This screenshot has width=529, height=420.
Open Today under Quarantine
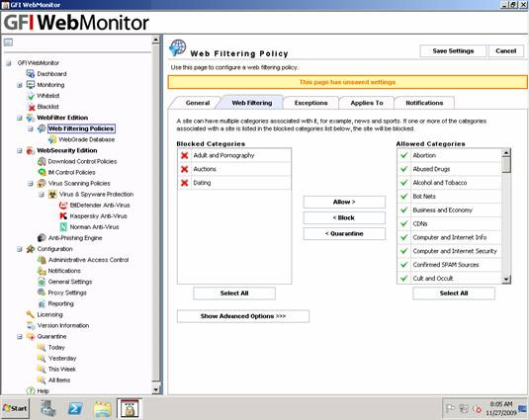coord(56,347)
